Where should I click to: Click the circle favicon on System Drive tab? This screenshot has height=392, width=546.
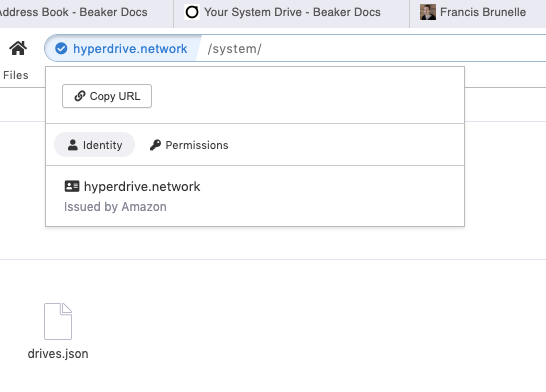click(192, 12)
